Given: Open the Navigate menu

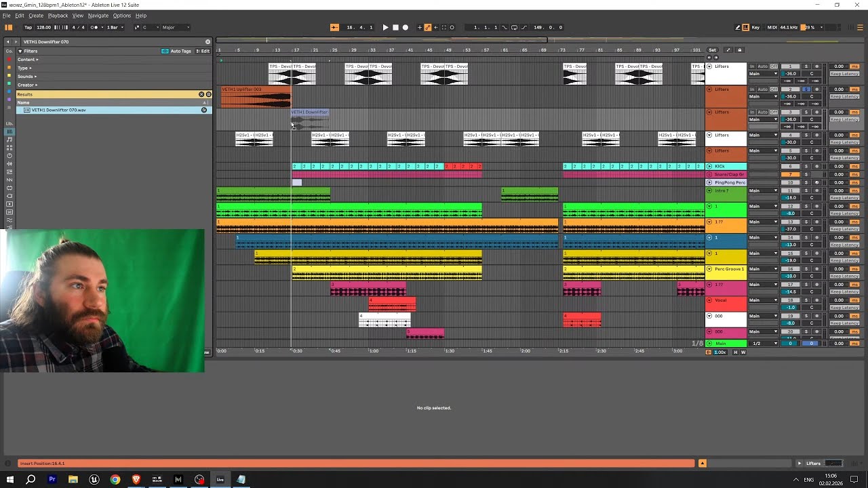Looking at the screenshot, I should click(98, 16).
